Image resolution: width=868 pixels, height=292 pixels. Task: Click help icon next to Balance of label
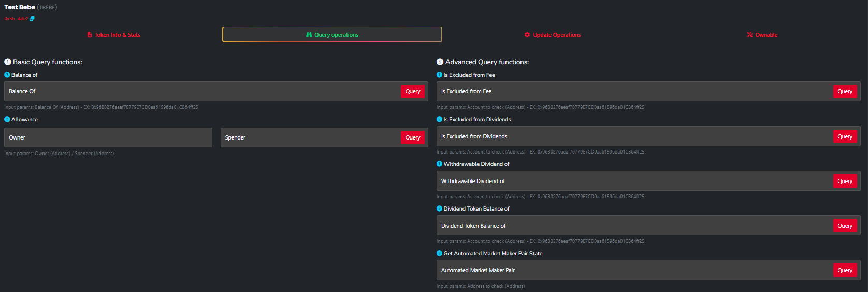coord(7,75)
